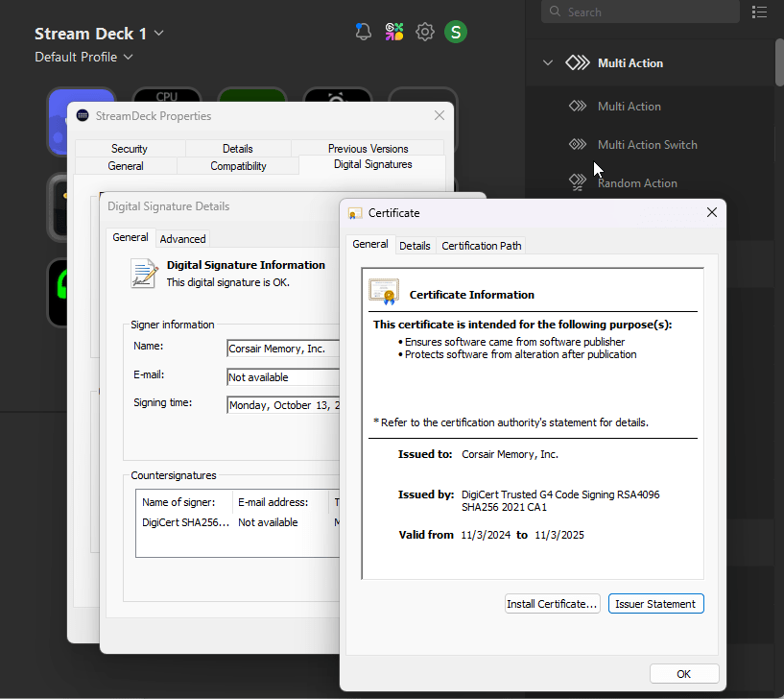Open the notifications bell icon
The image size is (784, 699).
pos(364,32)
